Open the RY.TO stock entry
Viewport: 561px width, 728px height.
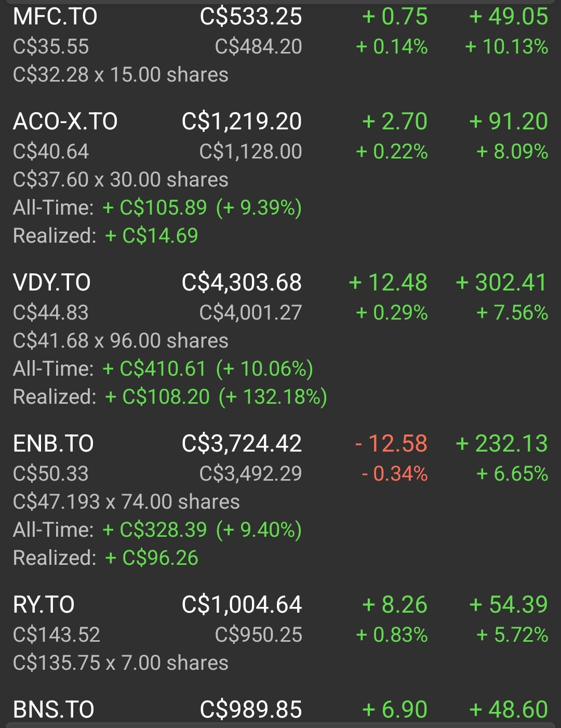(x=280, y=633)
